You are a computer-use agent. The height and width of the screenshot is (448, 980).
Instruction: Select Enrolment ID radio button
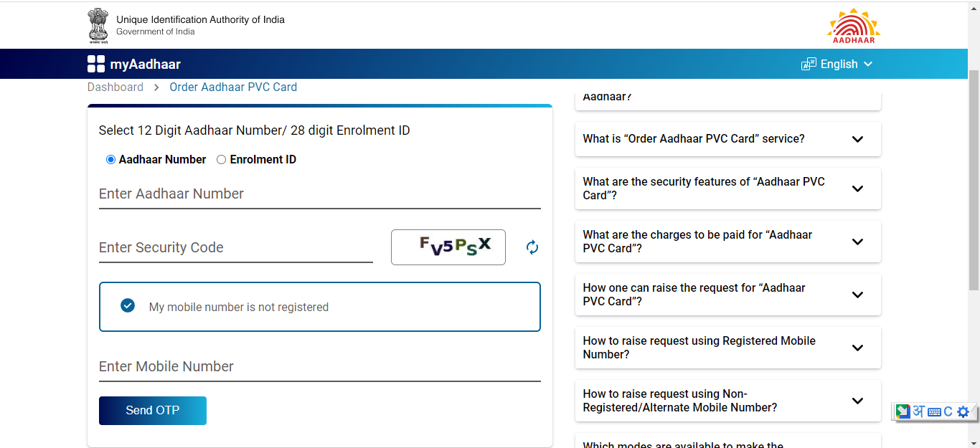tap(221, 160)
